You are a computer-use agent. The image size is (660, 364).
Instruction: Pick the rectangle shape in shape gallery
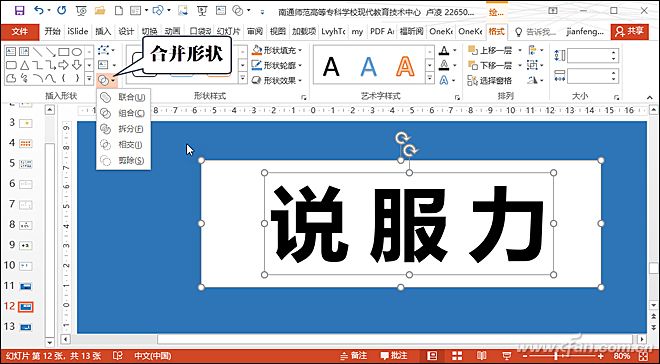(x=64, y=52)
